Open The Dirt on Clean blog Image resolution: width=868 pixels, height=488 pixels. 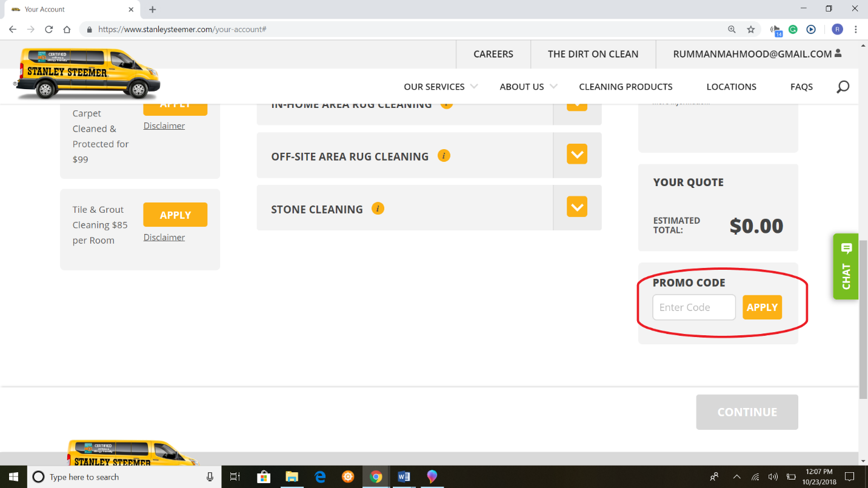(593, 54)
